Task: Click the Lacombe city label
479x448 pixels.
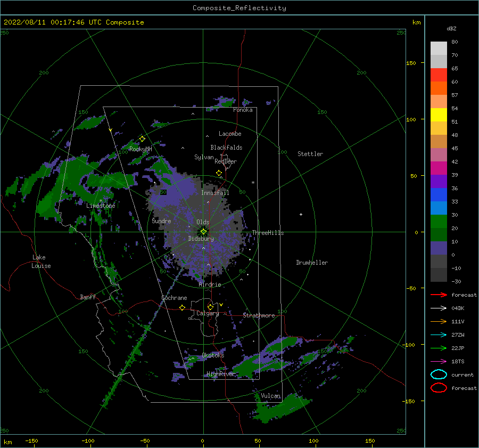Action: tap(230, 134)
